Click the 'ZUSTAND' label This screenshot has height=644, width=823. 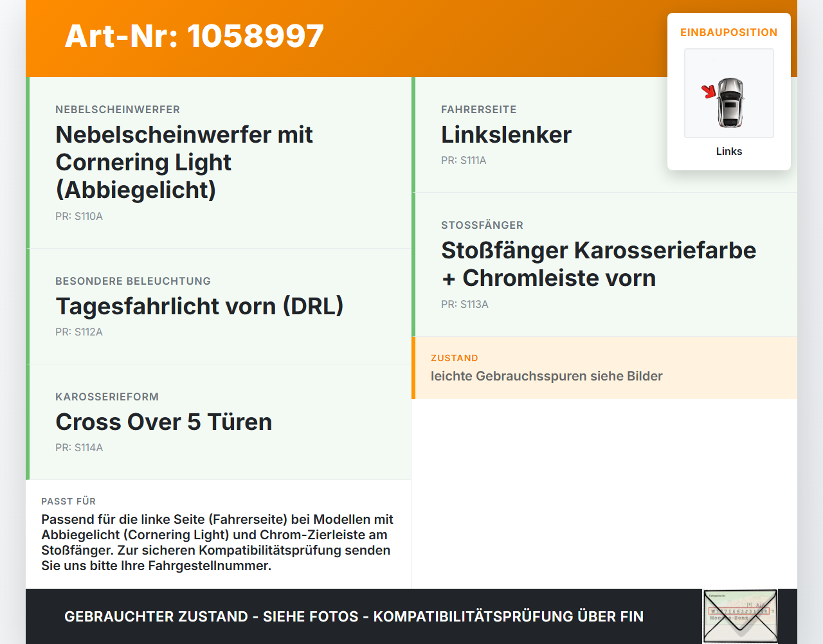[x=455, y=358]
